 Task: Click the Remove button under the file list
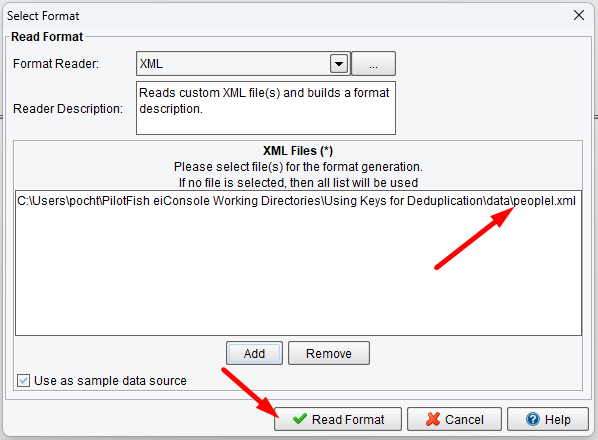click(x=329, y=353)
